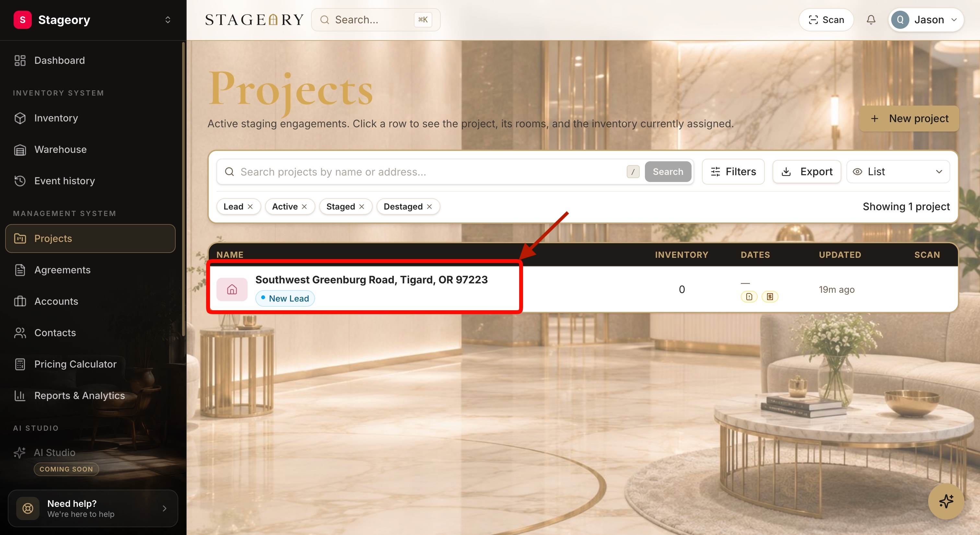Expand the Need help panel chevron
Image resolution: width=980 pixels, height=535 pixels.
164,508
